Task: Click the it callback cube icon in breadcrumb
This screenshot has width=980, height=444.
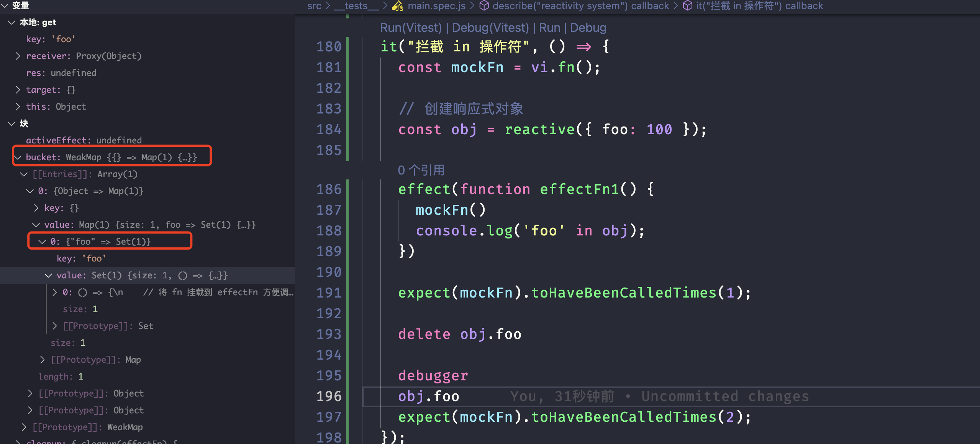Action: 688,6
